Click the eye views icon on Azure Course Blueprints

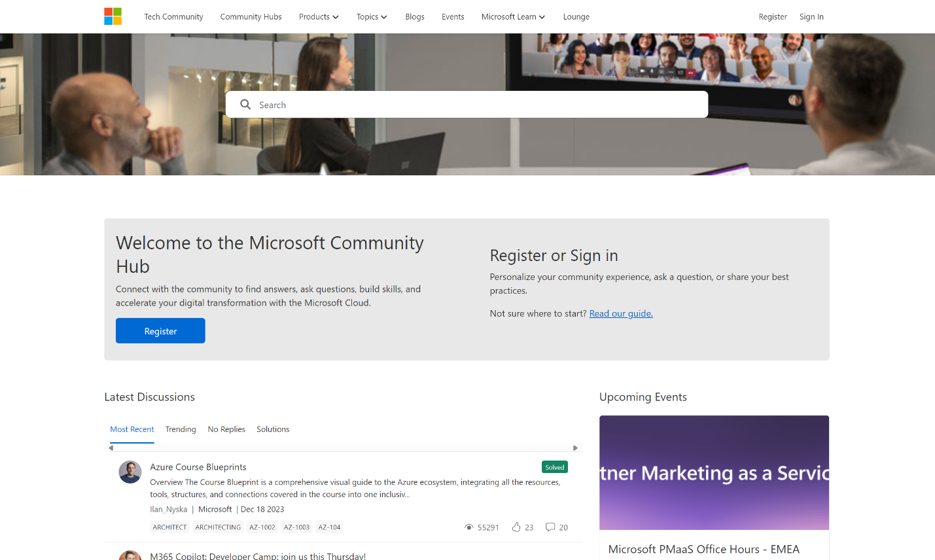tap(470, 527)
